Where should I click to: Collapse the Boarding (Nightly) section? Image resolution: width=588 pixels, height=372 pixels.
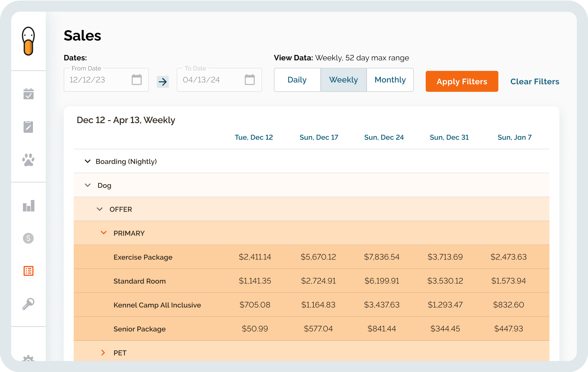87,161
